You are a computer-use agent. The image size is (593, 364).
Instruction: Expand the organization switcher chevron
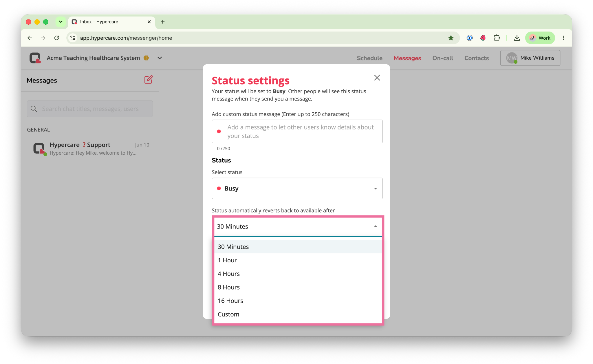(160, 58)
